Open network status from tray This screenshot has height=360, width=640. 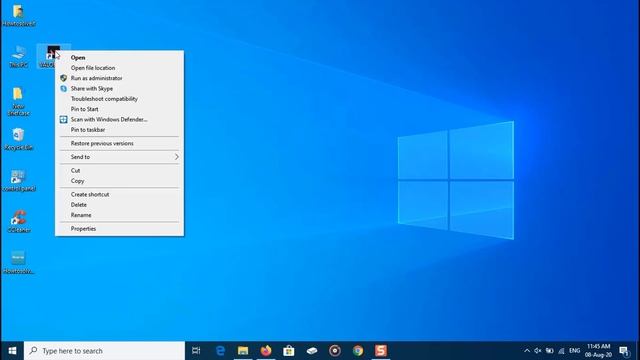tap(562, 351)
